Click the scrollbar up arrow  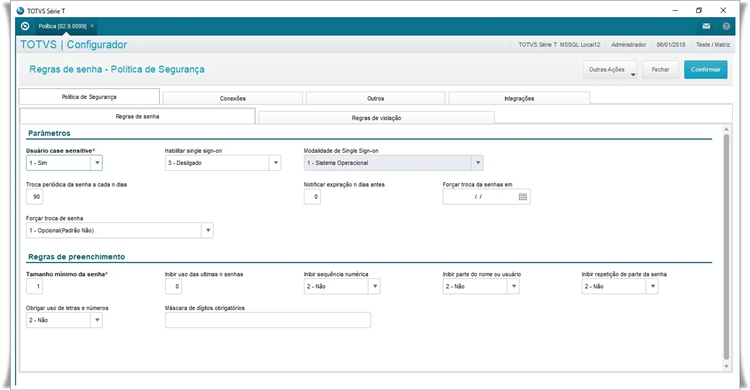tap(726, 130)
